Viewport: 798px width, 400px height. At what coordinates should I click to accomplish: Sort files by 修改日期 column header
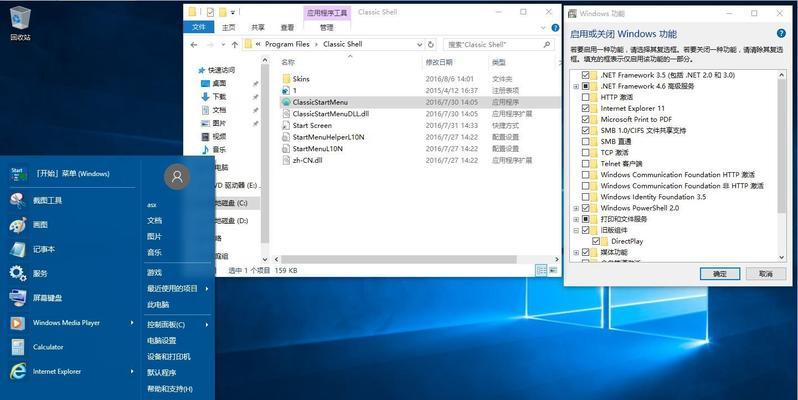[439, 63]
